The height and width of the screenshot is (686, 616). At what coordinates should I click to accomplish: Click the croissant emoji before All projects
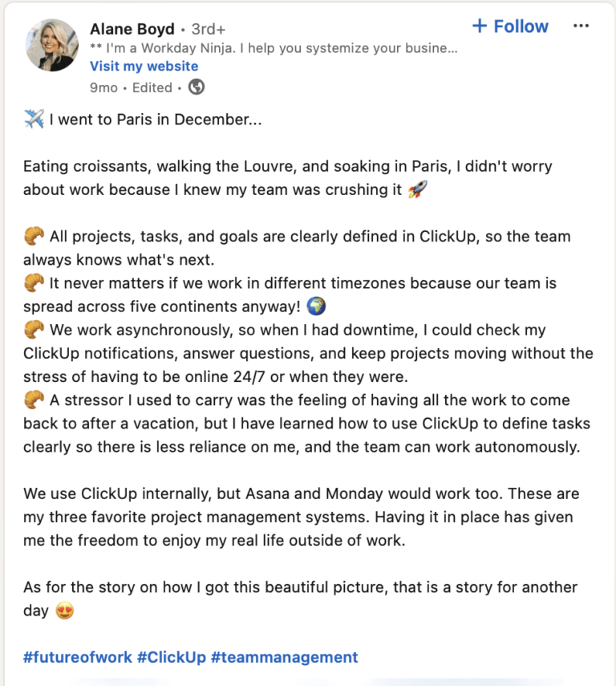34,237
